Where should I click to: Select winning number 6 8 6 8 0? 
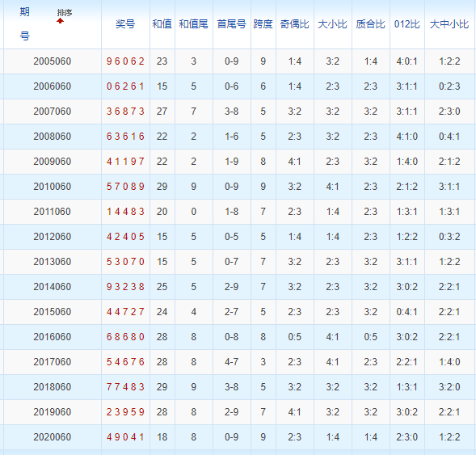[125, 337]
